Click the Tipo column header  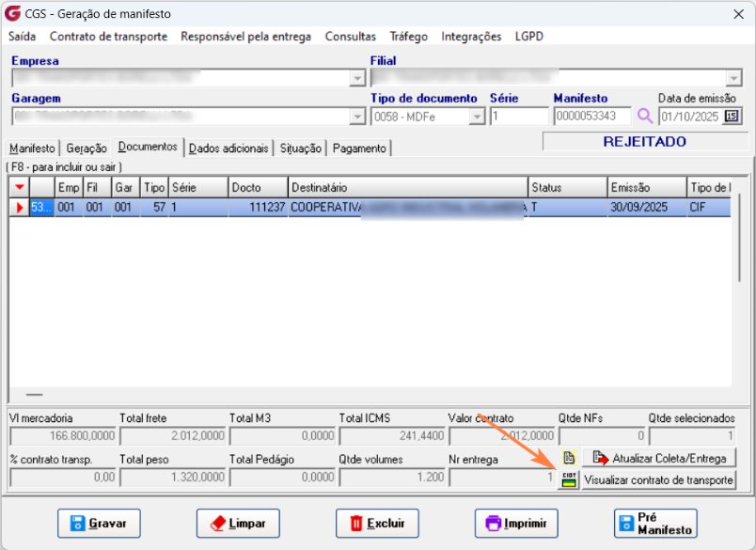154,187
